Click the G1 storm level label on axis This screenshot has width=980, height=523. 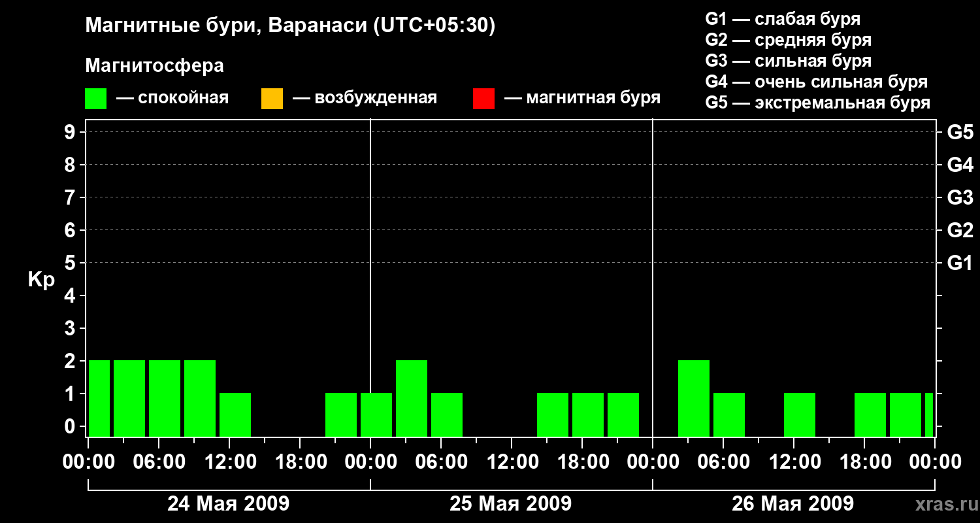click(x=960, y=263)
